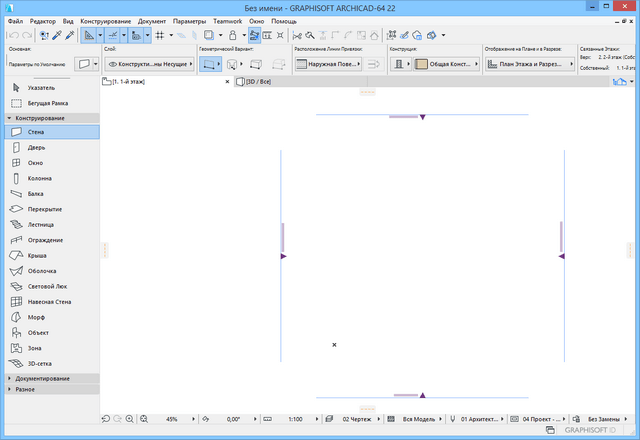Activate the Бегущая Рамка (Marquee) tool
This screenshot has width=640, height=440.
(51, 104)
